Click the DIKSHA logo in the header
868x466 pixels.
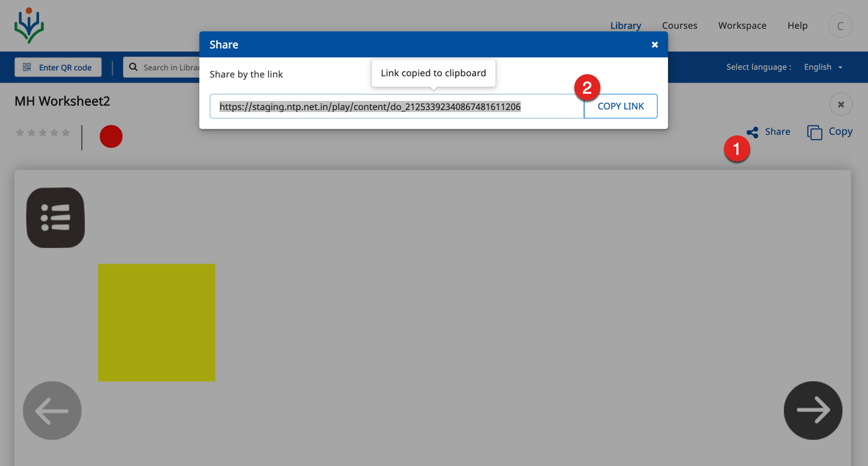(x=29, y=25)
